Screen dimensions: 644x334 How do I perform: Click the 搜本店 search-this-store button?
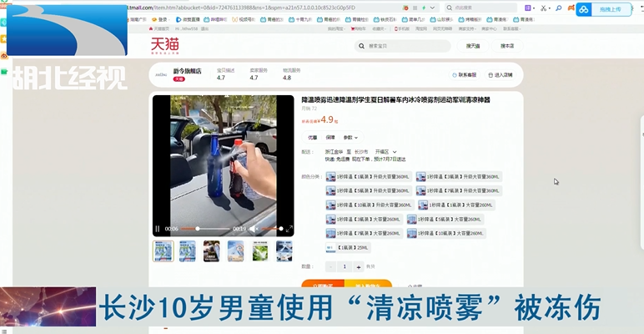(506, 46)
